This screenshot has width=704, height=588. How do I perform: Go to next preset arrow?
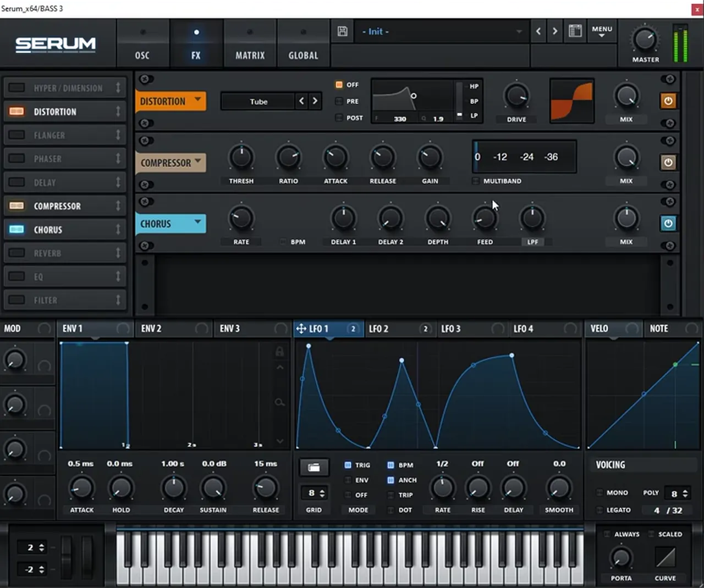pos(554,31)
